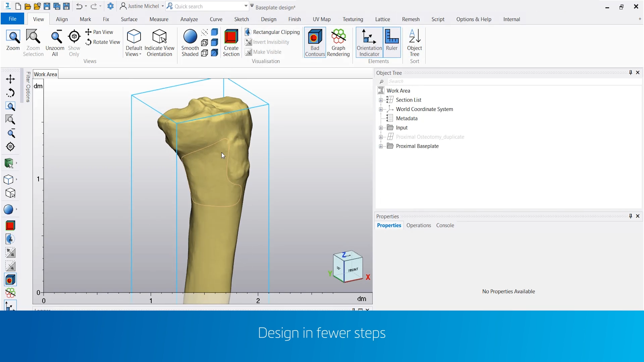Toggle Bad Contours display
Screen dimensions: 644x362
coord(315,43)
